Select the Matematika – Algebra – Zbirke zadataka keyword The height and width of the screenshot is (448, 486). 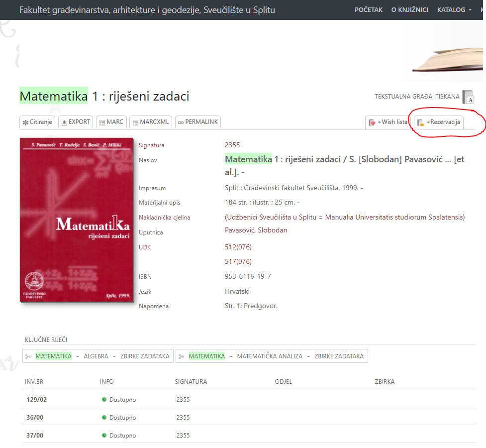pyautogui.click(x=98, y=356)
